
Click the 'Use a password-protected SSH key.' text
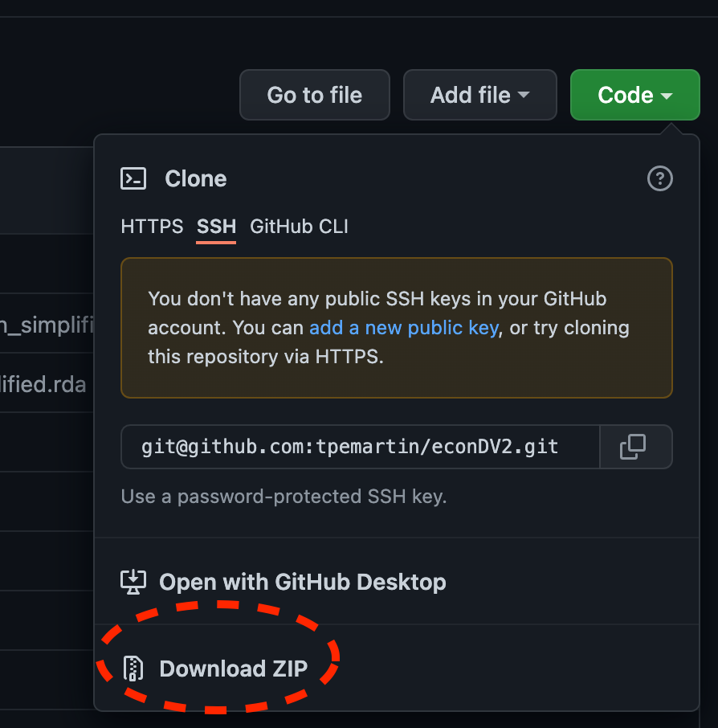pyautogui.click(x=284, y=497)
